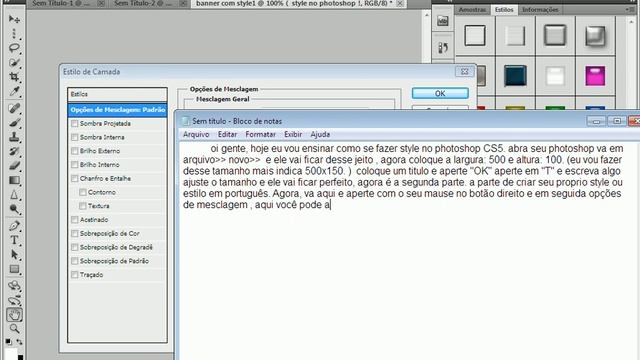640x360 pixels.
Task: Open the Exibir menu in Bloco de notas
Action: 293,134
